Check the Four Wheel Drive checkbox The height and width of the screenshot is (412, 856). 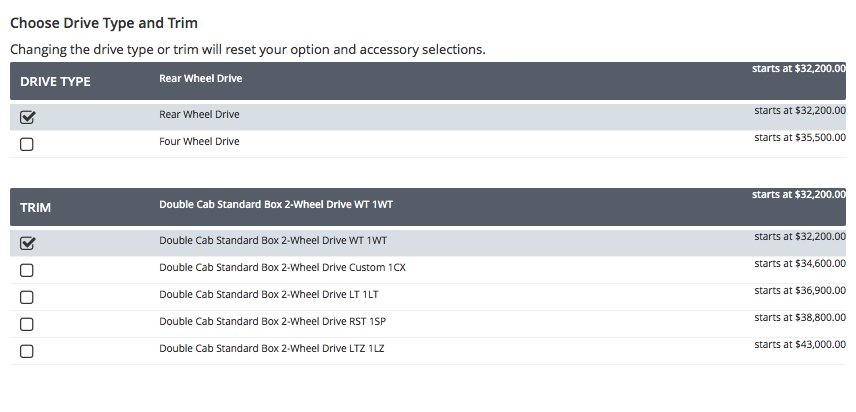tap(27, 144)
